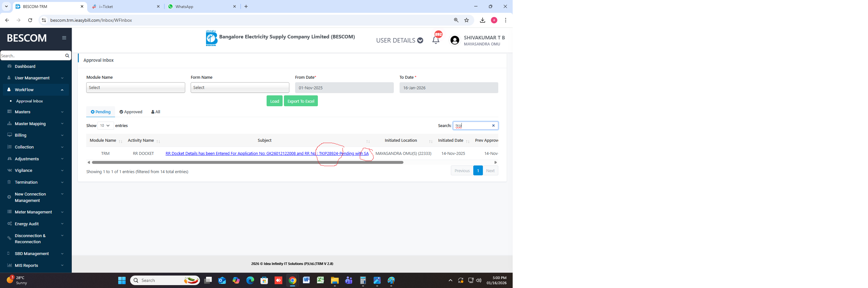Viewport: 868px width, 288px height.
Task: Open Chrome downloads icon
Action: pos(483,20)
